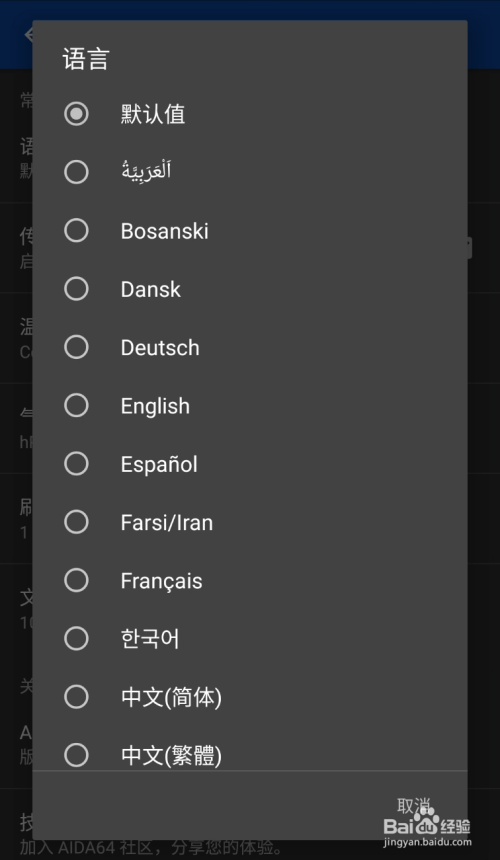500x860 pixels.
Task: Tap the 中文(简体) text label
Action: [x=171, y=697]
